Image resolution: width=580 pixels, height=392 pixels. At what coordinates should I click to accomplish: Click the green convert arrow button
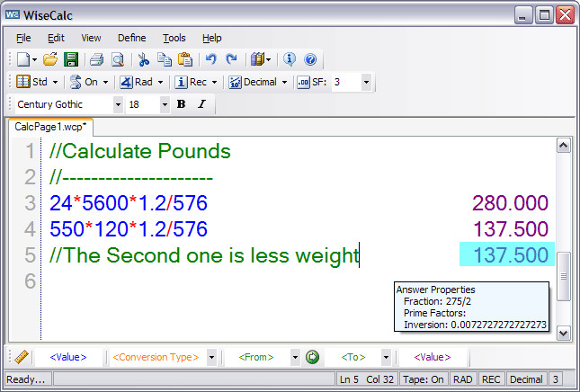[313, 357]
